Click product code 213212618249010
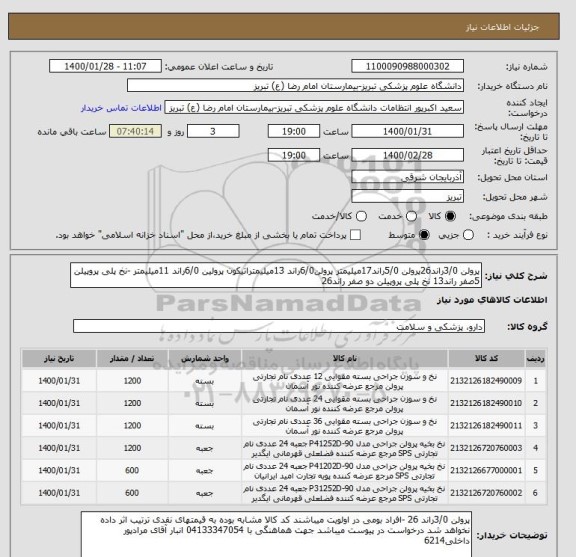The width and height of the screenshot is (576, 557). pyautogui.click(x=486, y=403)
